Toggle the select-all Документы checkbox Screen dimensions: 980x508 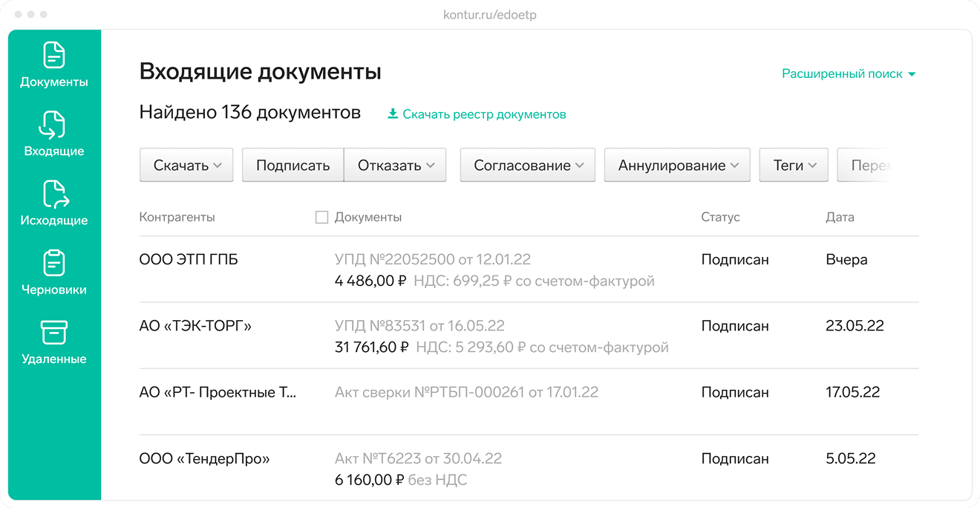[x=321, y=218]
